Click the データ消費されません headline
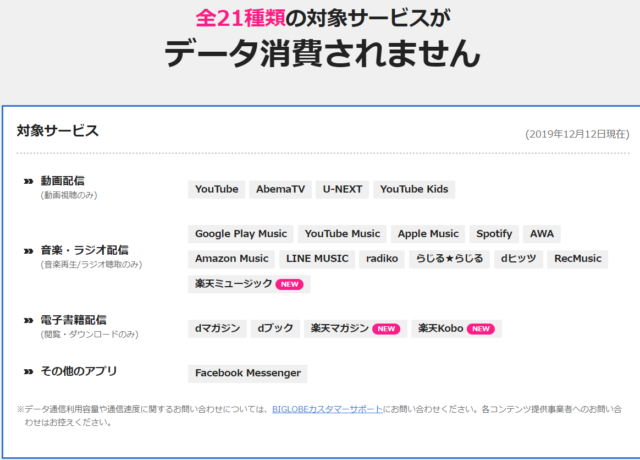This screenshot has height=460, width=640. tap(322, 54)
